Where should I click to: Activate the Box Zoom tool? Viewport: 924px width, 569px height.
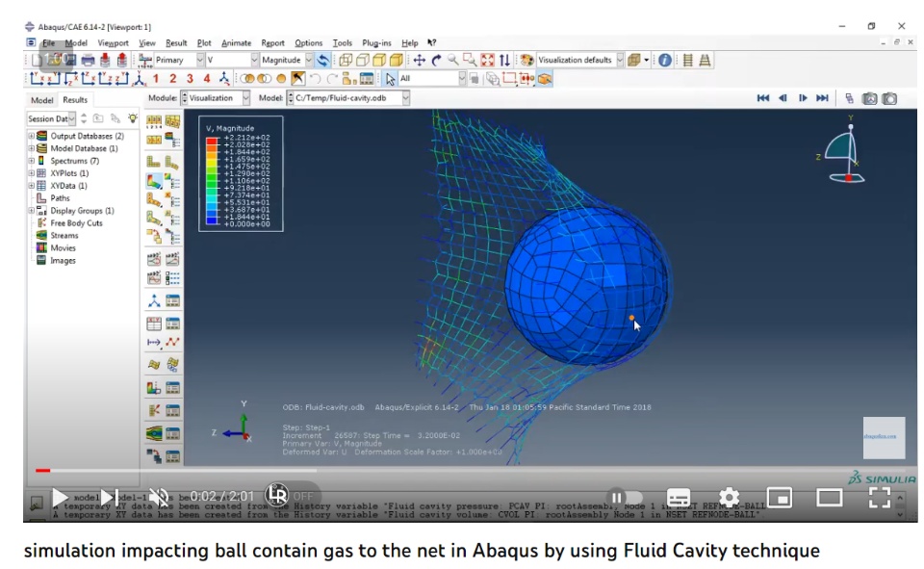470,60
